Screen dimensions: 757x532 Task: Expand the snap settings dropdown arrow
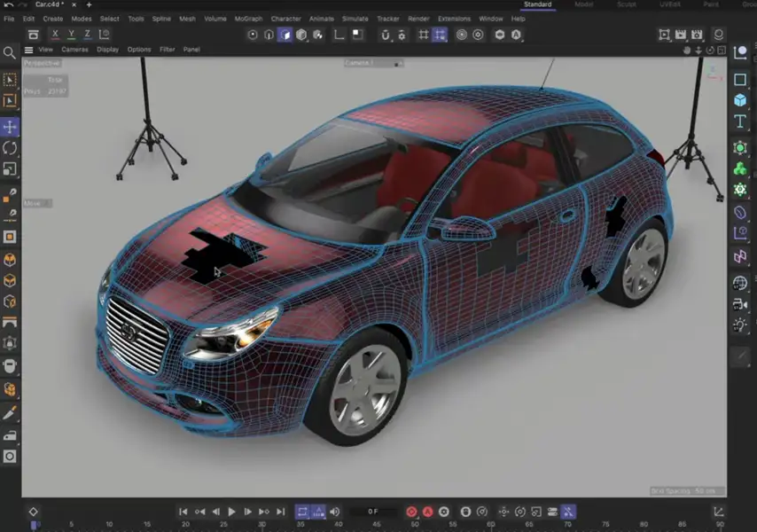coord(446,41)
